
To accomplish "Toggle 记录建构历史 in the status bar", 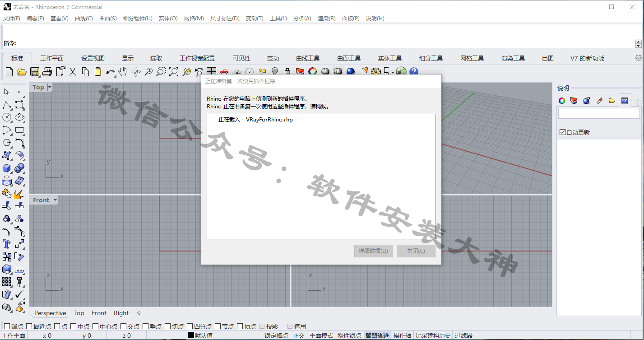I will click(433, 335).
